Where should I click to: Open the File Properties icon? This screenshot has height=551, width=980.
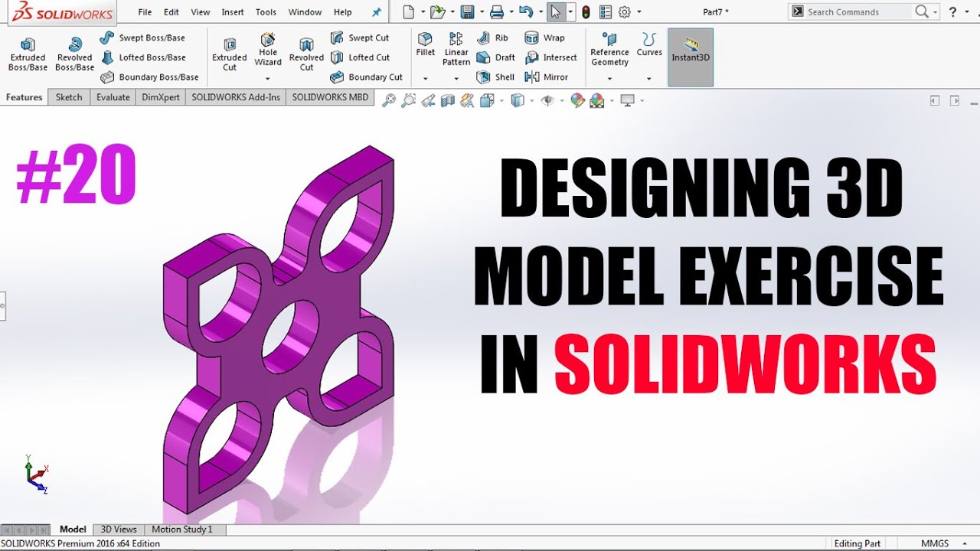point(606,12)
